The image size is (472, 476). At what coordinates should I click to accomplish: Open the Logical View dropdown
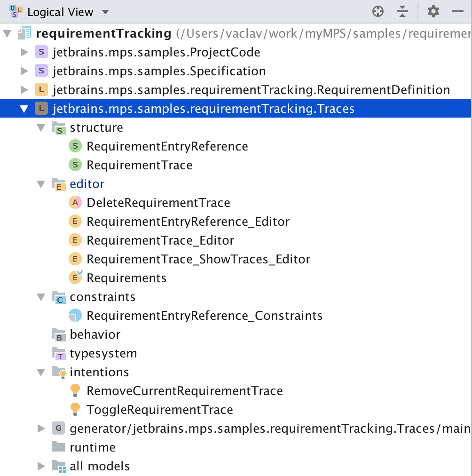105,12
